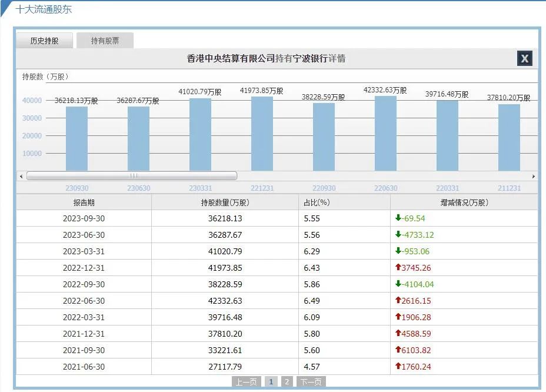Switch to the 历史持股 tab

[x=45, y=41]
